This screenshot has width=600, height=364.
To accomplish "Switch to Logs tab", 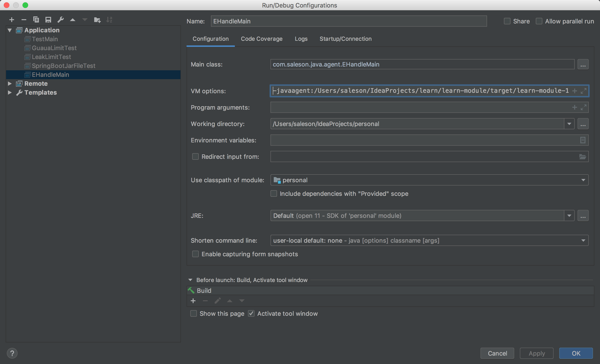I will 301,39.
